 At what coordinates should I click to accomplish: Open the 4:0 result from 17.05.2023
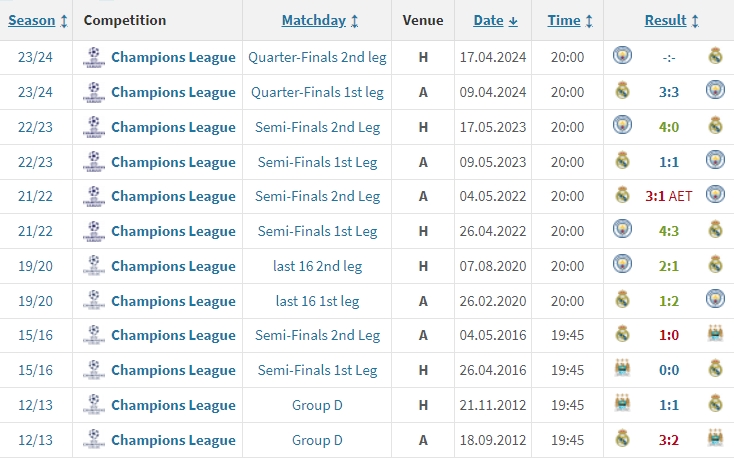coord(668,127)
